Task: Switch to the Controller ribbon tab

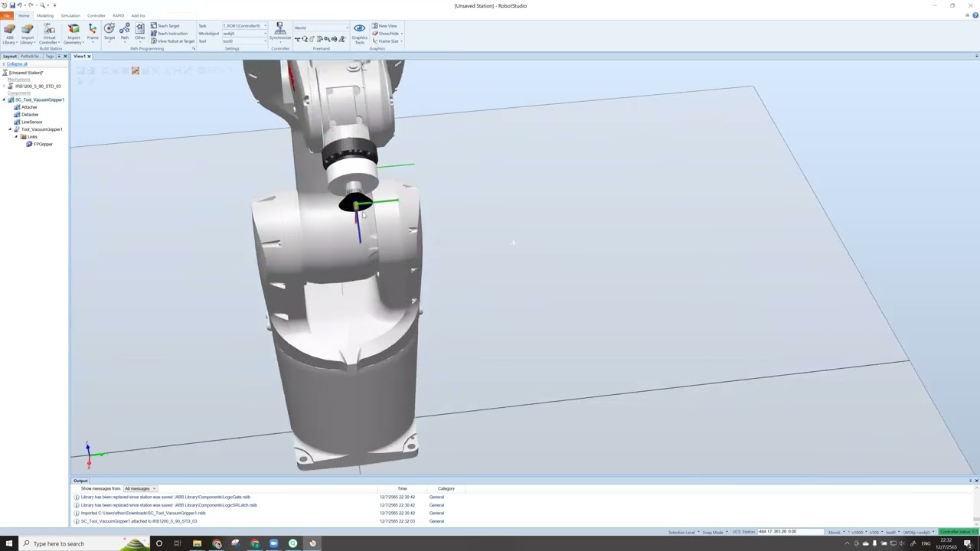Action: 96,15
